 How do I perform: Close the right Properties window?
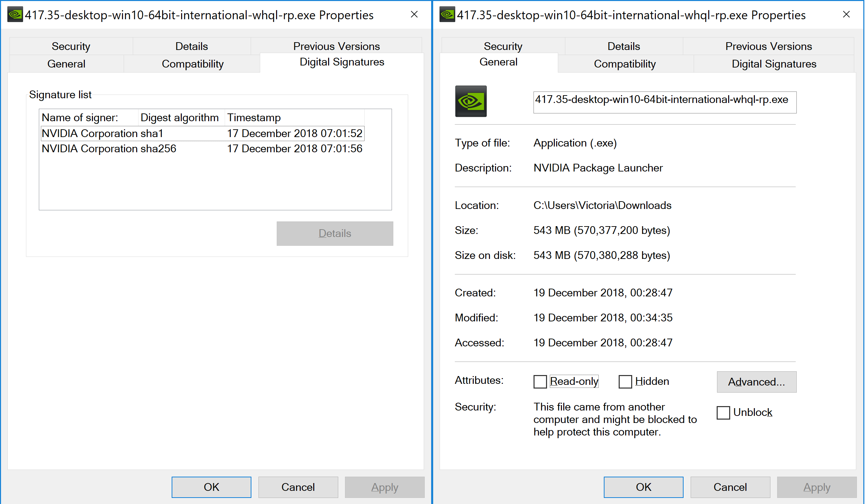[x=846, y=15]
